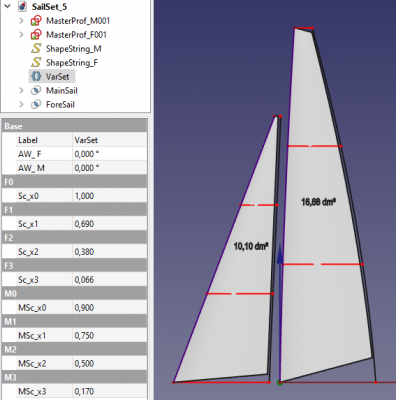Edit the Sc_x1 value 0,690

click(x=110, y=224)
